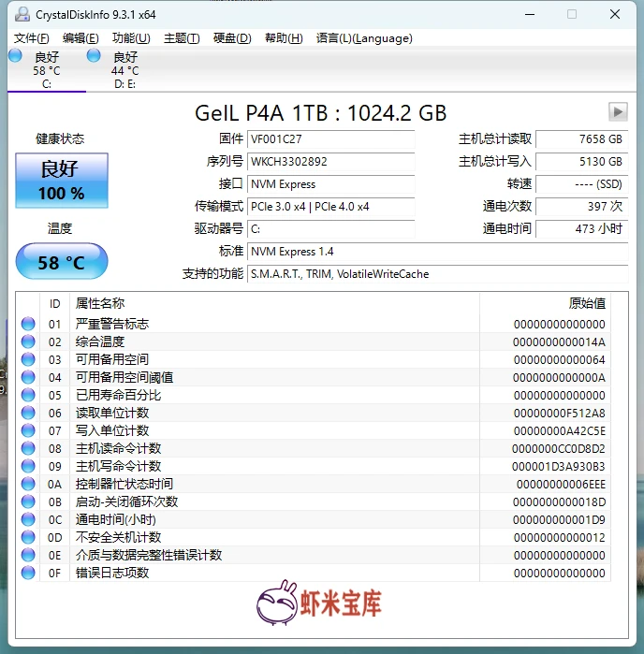Click the ID column header

tap(54, 303)
